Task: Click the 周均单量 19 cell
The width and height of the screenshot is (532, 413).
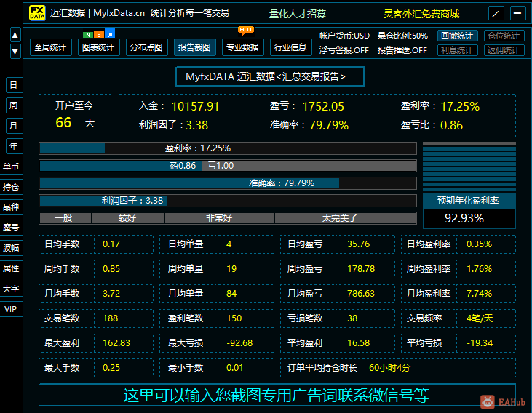Action: tap(217, 269)
